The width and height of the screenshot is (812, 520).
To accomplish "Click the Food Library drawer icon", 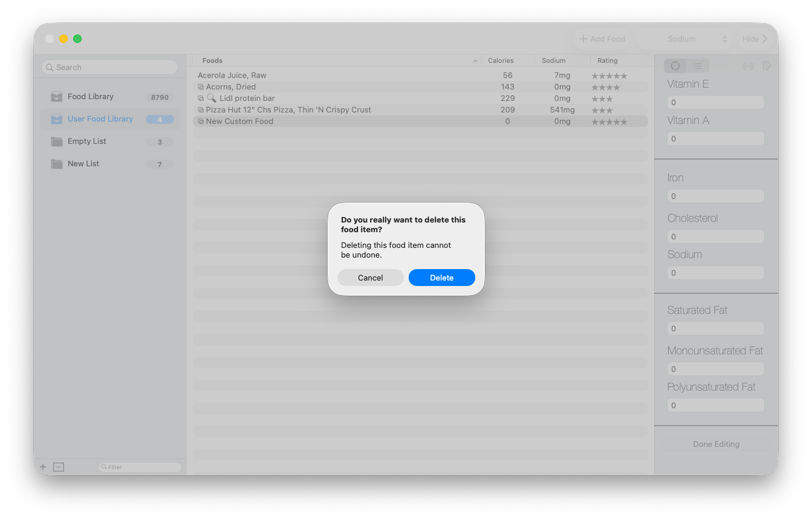I will point(57,97).
